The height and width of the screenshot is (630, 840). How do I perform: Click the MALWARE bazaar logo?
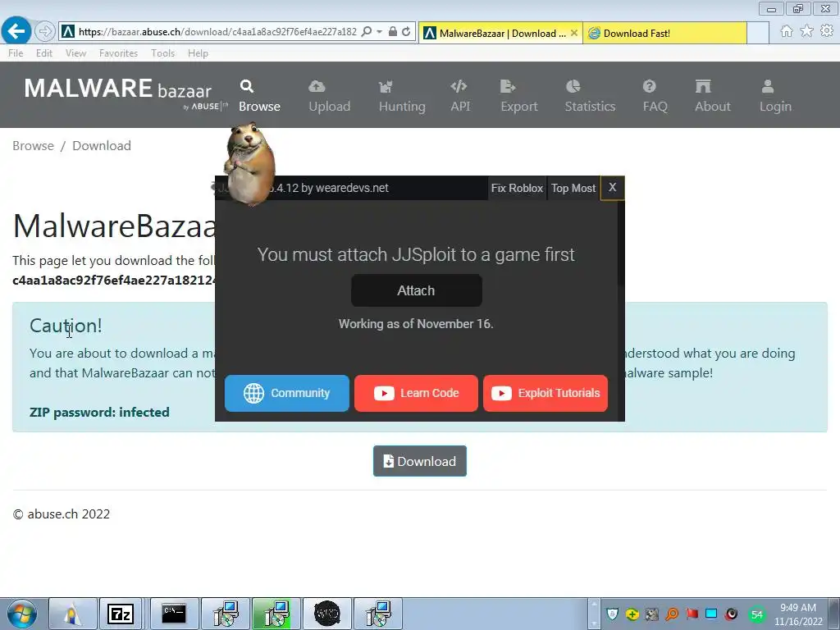tap(125, 94)
